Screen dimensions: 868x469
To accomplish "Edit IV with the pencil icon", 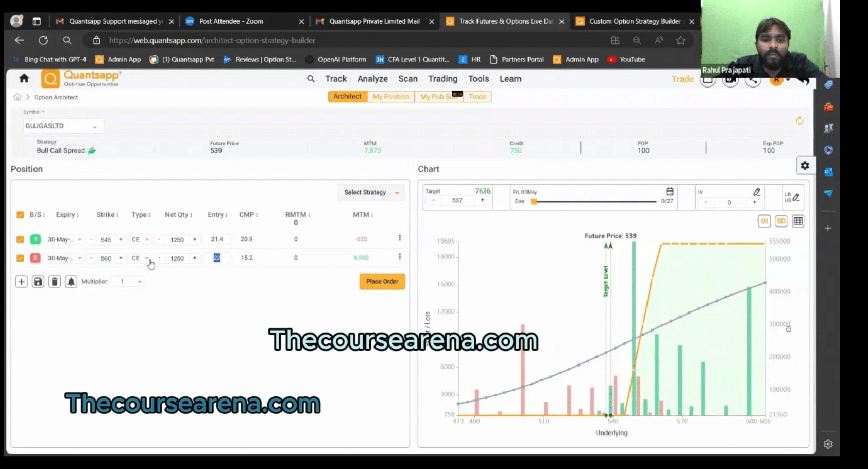I will tap(756, 192).
